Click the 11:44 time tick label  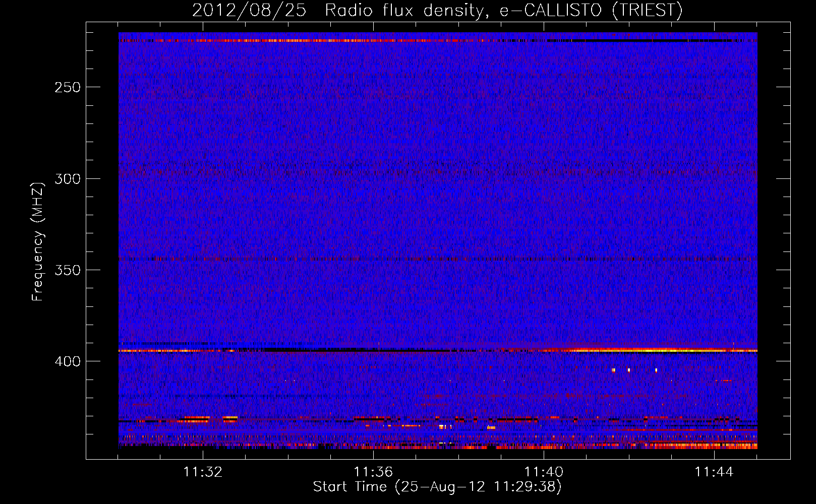pyautogui.click(x=714, y=472)
